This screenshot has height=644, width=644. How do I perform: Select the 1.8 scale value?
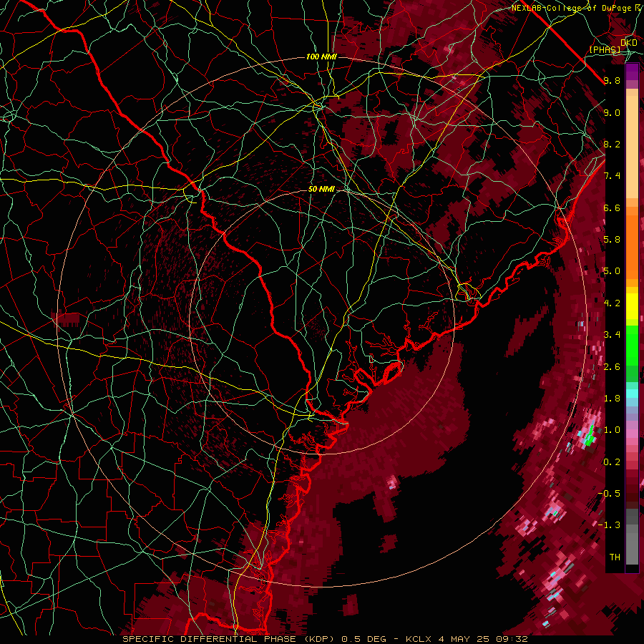point(612,399)
